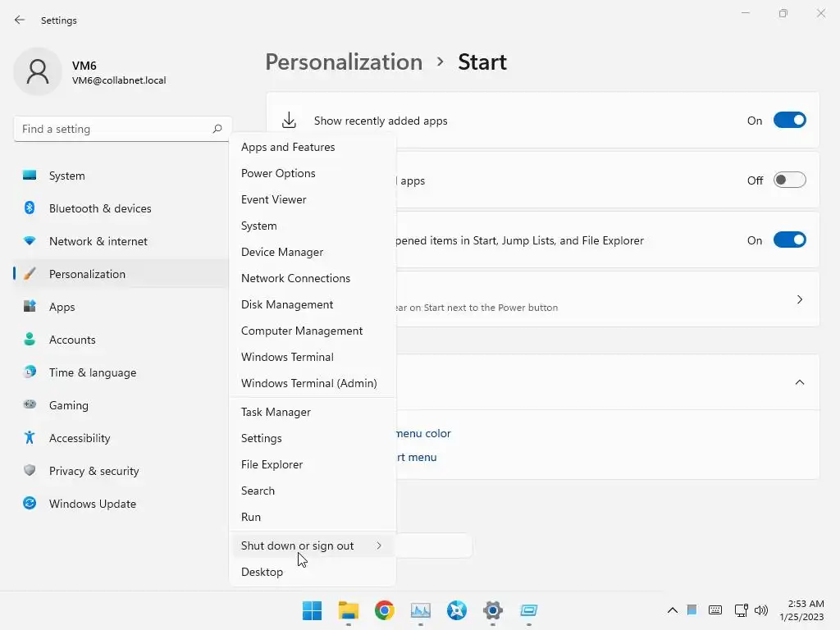Click the System monitor icon in sidebar
Screen dimensions: 840x630
30,176
